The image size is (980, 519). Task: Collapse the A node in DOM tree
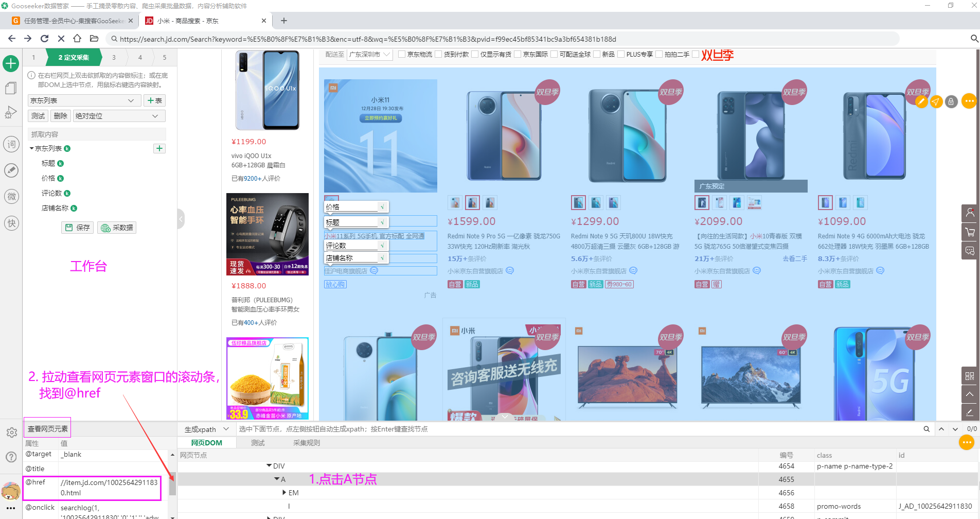tap(277, 479)
